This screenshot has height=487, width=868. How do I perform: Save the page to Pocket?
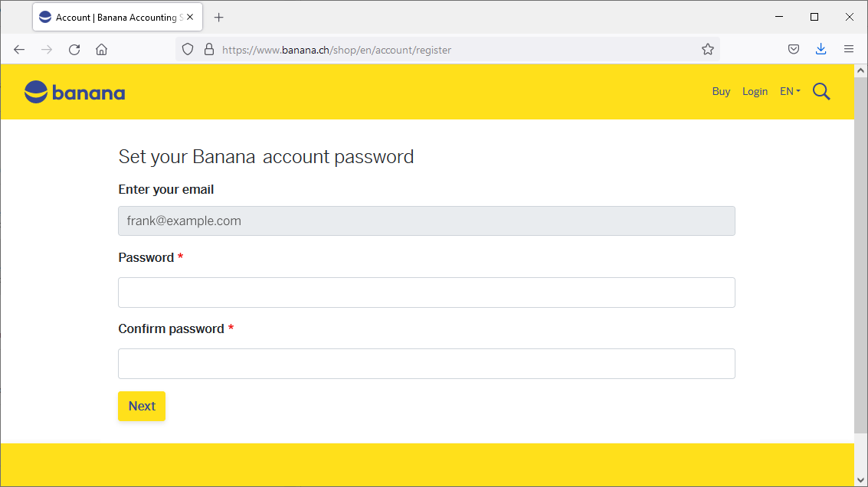(x=794, y=50)
